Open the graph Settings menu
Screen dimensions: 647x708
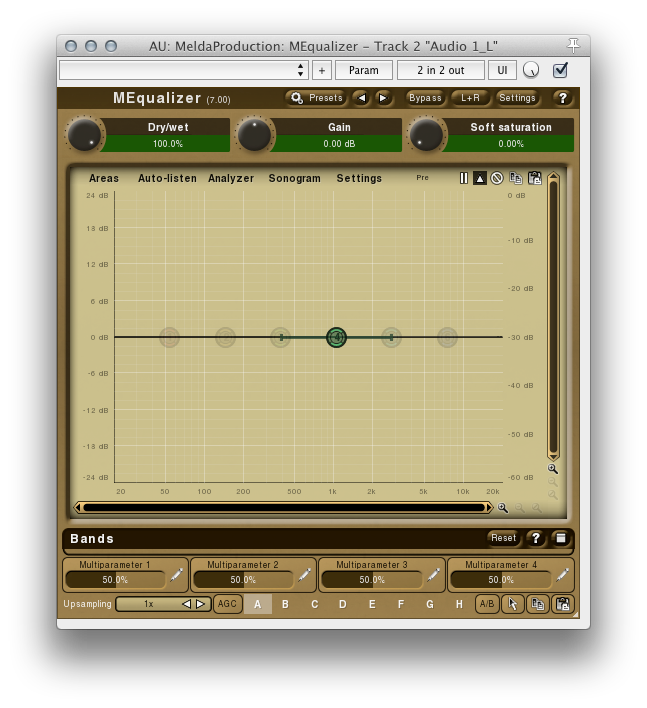[359, 178]
